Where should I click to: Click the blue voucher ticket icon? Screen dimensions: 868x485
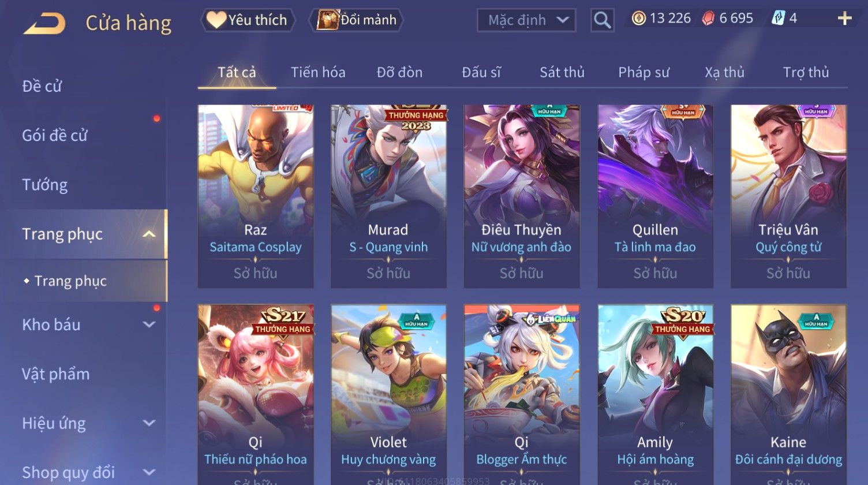779,18
